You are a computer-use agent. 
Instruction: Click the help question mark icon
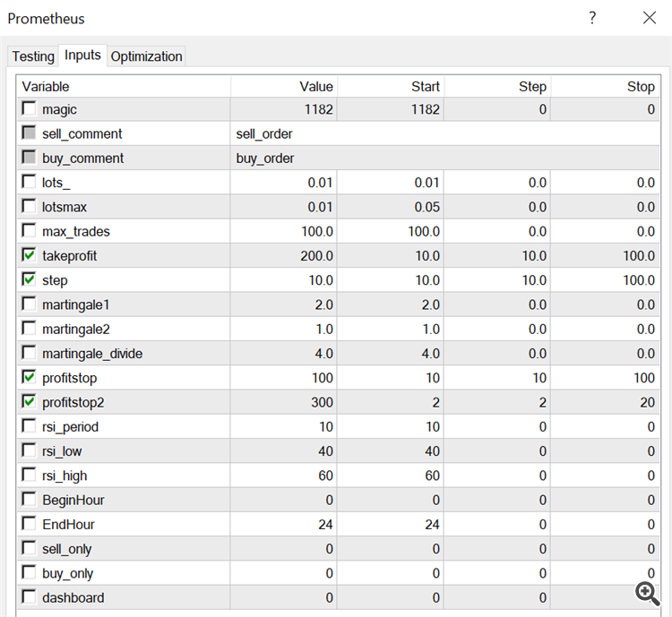592,18
